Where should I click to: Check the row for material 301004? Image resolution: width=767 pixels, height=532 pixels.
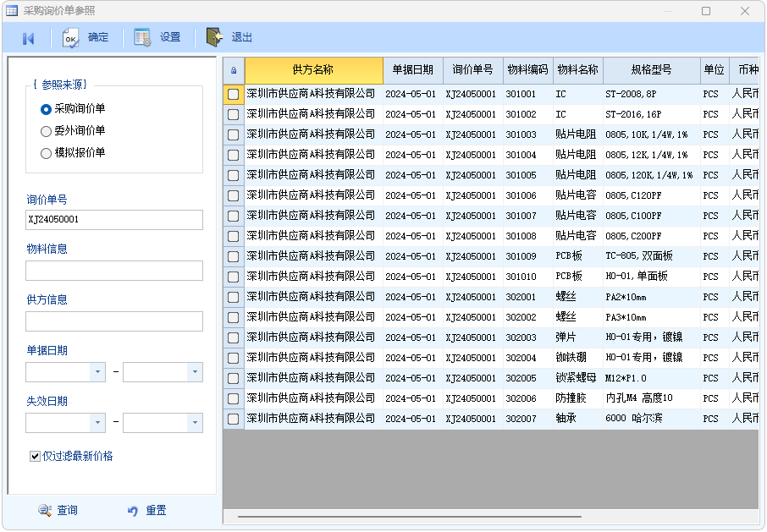point(234,156)
